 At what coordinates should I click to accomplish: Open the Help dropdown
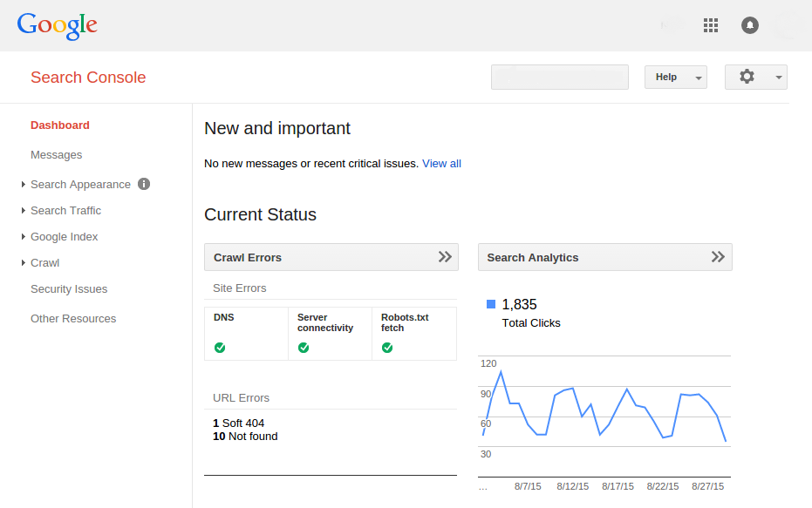[675, 77]
